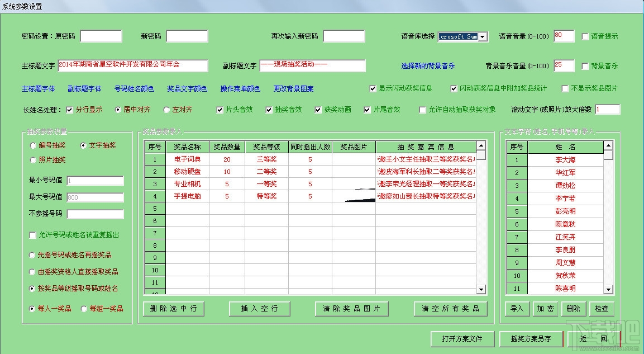
Task: Click the 奖品文字颜色 color link
Action: pyautogui.click(x=187, y=89)
